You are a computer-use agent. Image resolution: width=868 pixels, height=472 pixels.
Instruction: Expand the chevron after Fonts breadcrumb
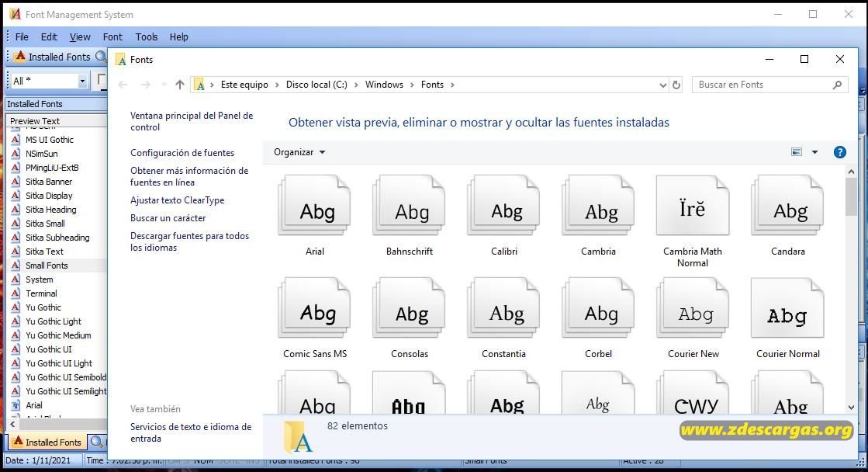(452, 85)
